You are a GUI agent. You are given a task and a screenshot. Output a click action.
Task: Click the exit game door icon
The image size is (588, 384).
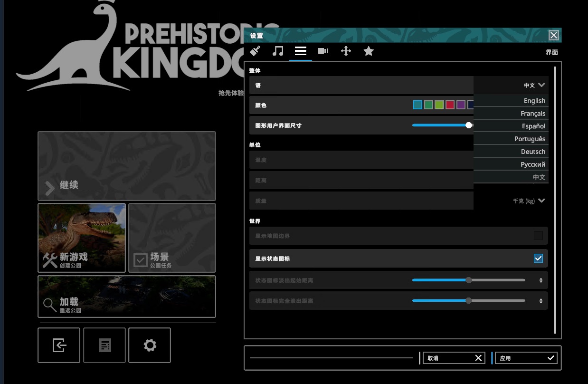pyautogui.click(x=59, y=345)
